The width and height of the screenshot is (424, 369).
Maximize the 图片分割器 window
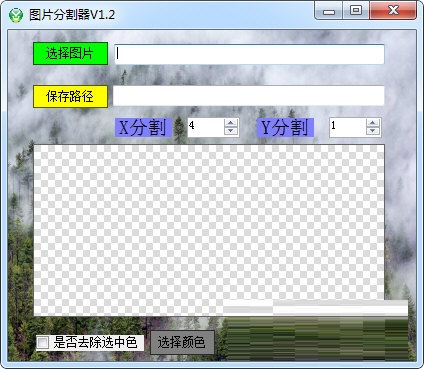(x=356, y=10)
